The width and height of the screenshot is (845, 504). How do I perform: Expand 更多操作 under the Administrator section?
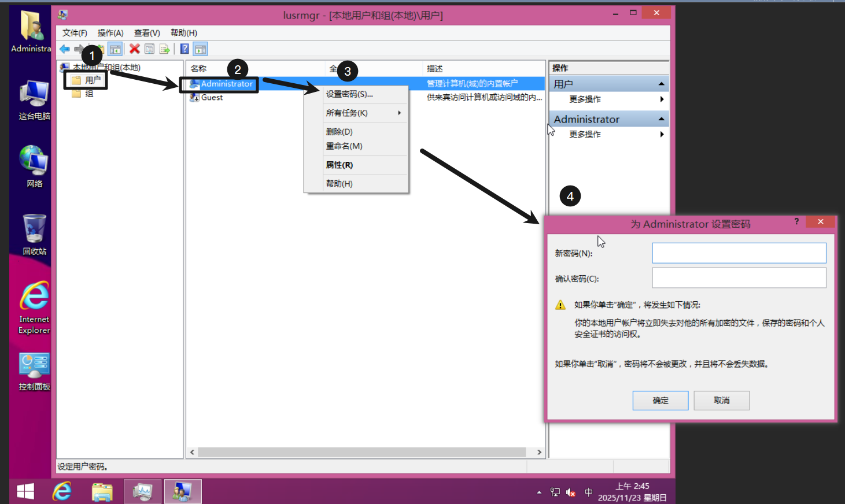click(x=662, y=134)
